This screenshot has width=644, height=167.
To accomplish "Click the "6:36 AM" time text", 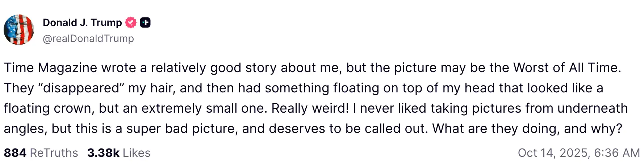I will [x=617, y=153].
